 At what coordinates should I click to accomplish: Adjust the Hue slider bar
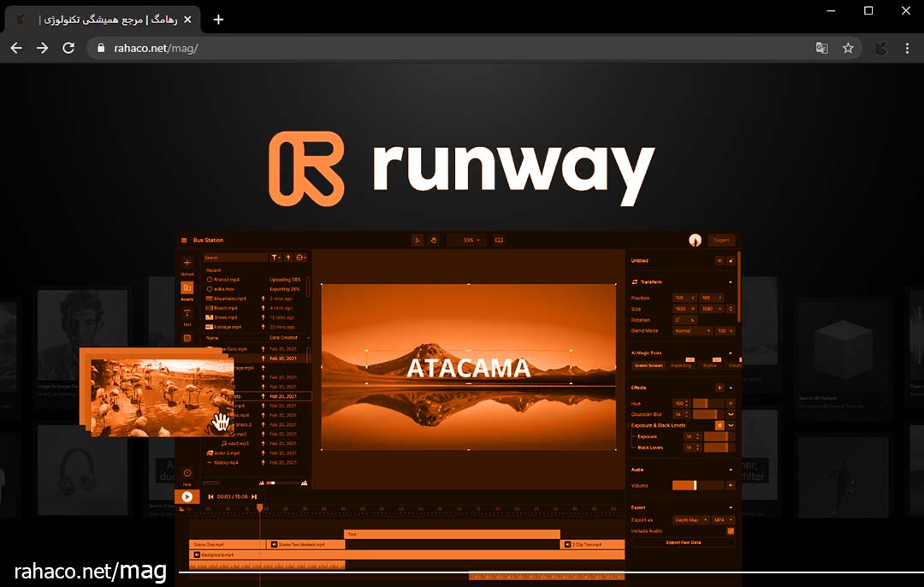coord(708,403)
